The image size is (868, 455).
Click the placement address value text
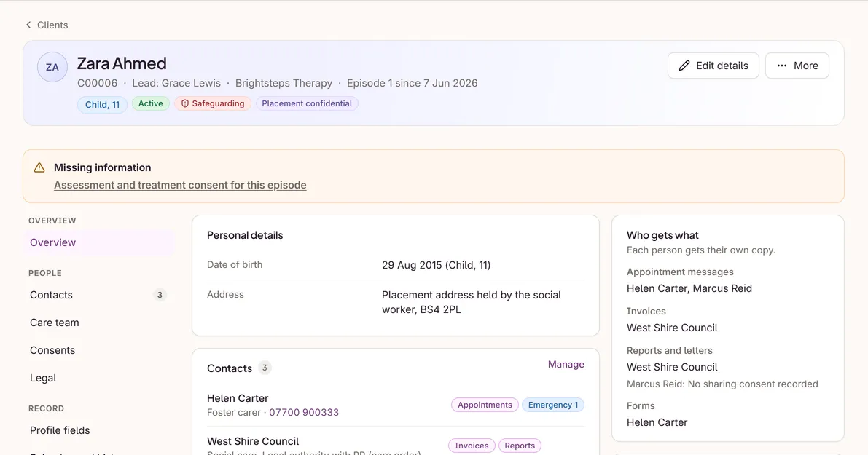coord(472,302)
